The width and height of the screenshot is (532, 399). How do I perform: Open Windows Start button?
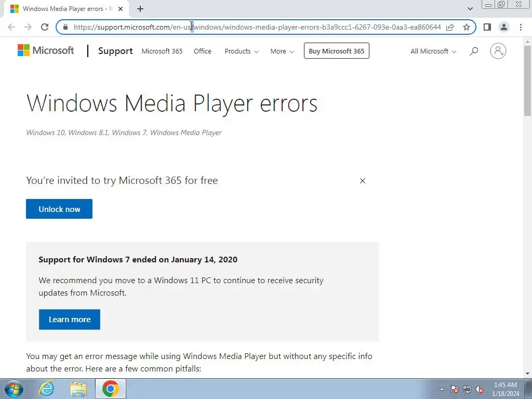(14, 389)
